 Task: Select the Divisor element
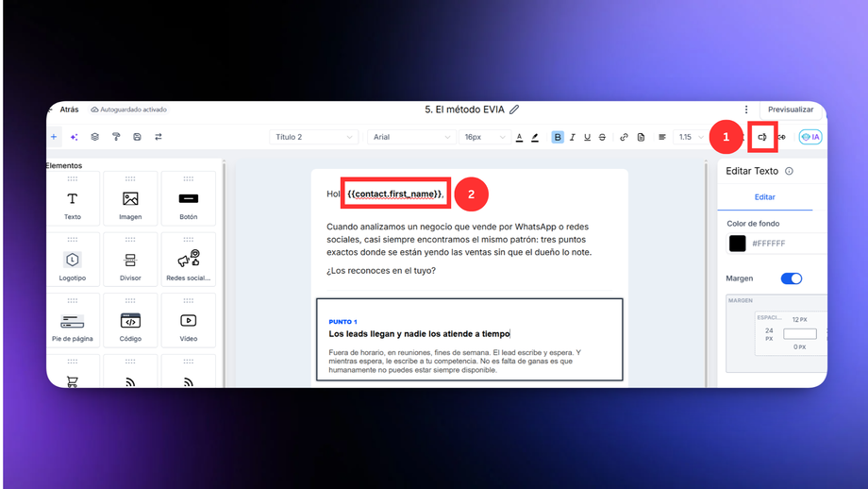point(130,261)
